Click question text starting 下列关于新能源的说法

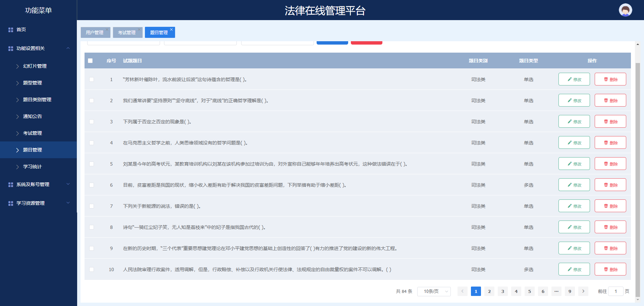click(162, 206)
